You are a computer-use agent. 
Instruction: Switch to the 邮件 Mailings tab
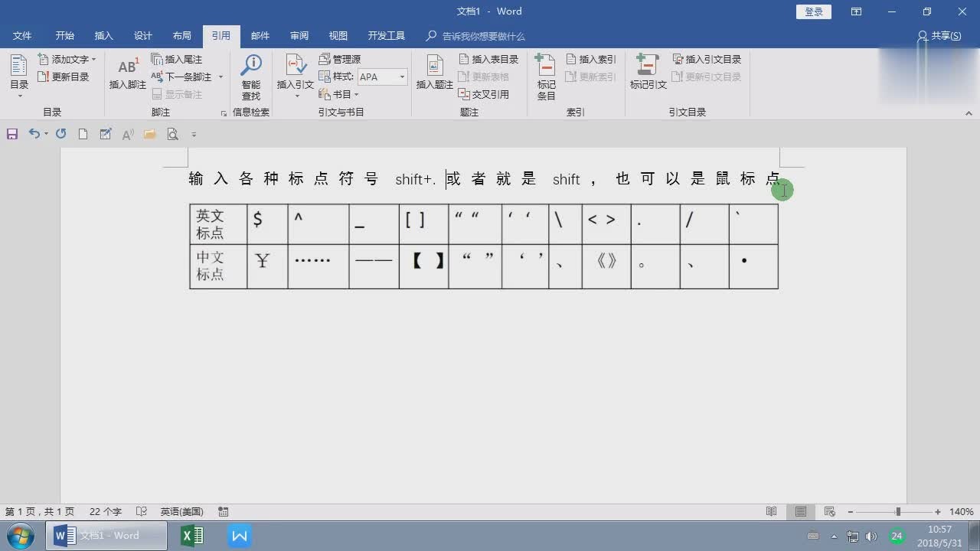[260, 36]
